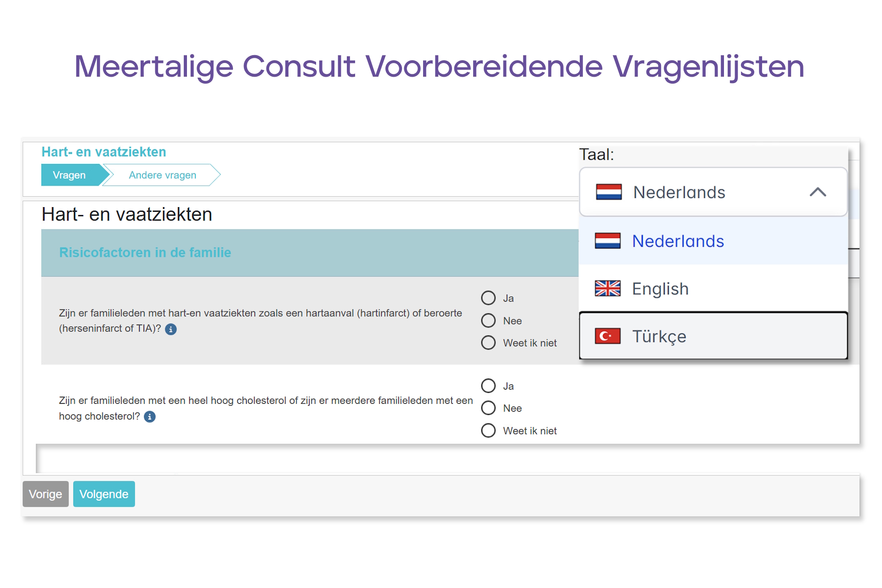Click the Dutch flag icon in the Taal selector
The image size is (882, 588).
click(608, 192)
